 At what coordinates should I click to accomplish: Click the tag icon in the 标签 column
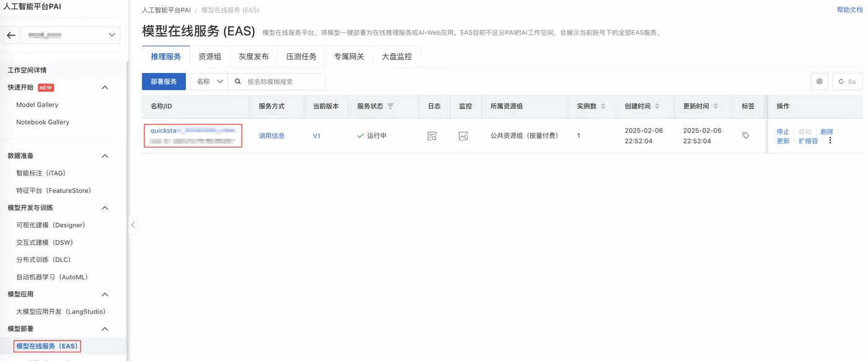point(746,136)
